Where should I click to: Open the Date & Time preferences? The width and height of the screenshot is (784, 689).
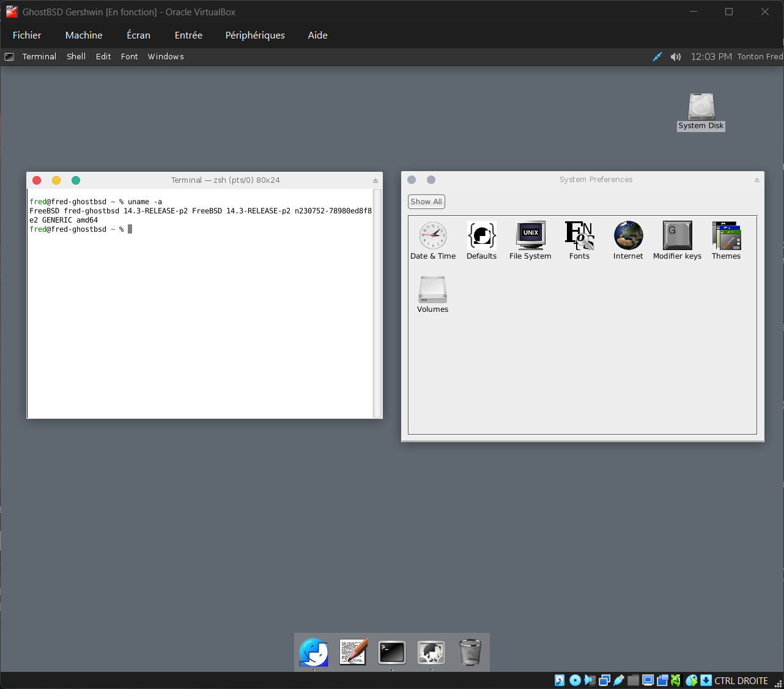click(433, 236)
